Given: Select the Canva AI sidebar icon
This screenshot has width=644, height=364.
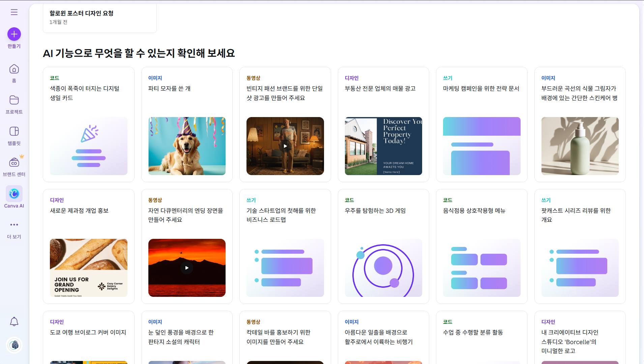Looking at the screenshot, I should (x=14, y=194).
